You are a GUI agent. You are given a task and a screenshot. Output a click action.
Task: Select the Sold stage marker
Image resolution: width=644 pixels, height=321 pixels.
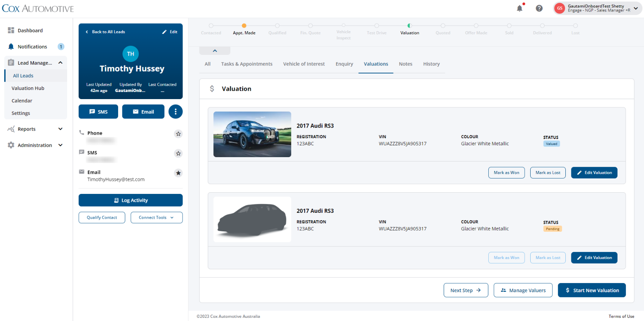coord(509,26)
